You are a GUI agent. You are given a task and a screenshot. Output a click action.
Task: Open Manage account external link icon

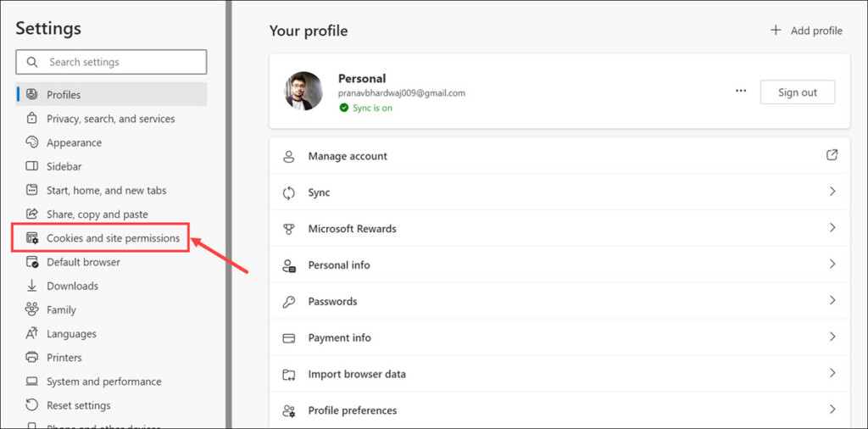click(832, 155)
